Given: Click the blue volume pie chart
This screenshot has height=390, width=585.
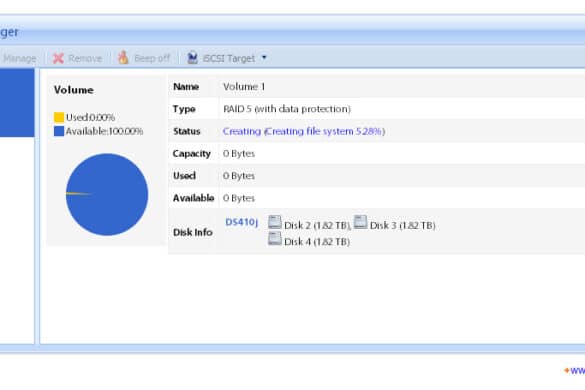Looking at the screenshot, I should [107, 194].
